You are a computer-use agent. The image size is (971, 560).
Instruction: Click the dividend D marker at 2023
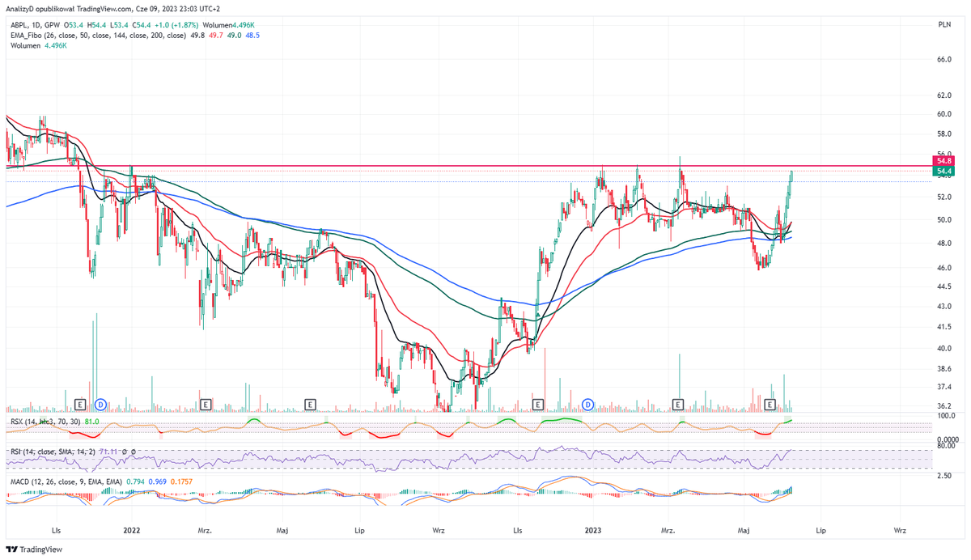[x=589, y=403]
